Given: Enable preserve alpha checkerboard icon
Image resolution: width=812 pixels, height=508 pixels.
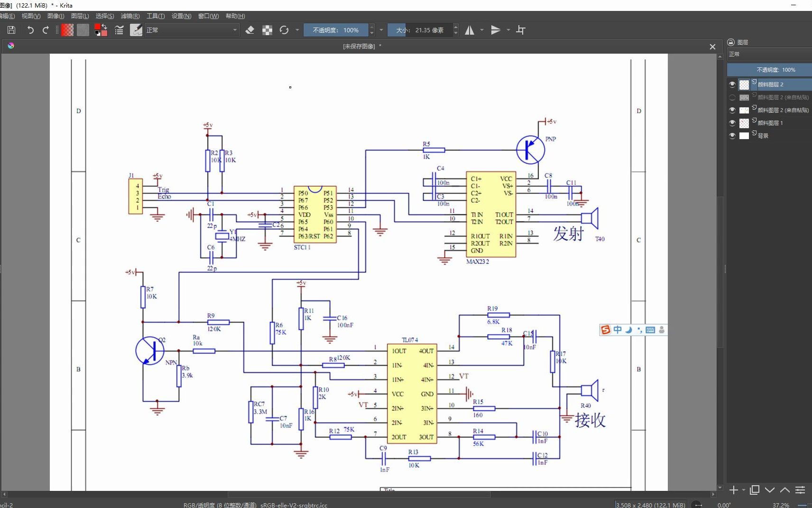Looking at the screenshot, I should point(268,30).
